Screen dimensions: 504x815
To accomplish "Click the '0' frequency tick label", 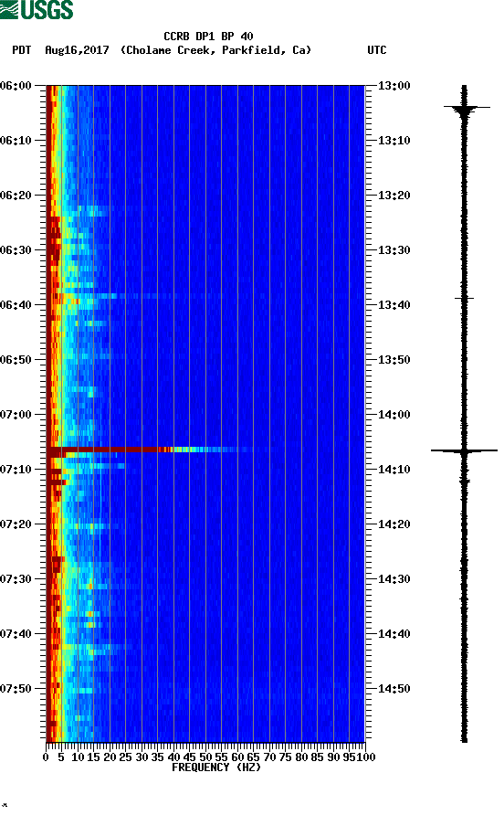I will click(46, 757).
